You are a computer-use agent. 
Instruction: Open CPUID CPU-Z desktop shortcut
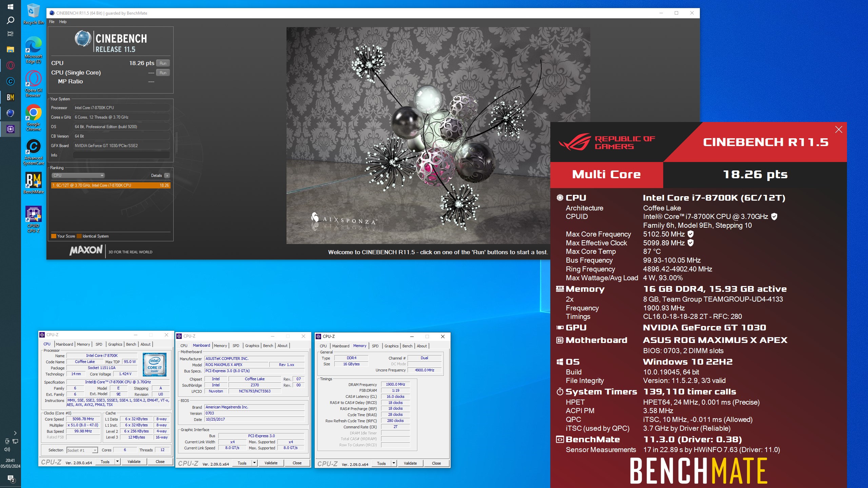coord(33,219)
